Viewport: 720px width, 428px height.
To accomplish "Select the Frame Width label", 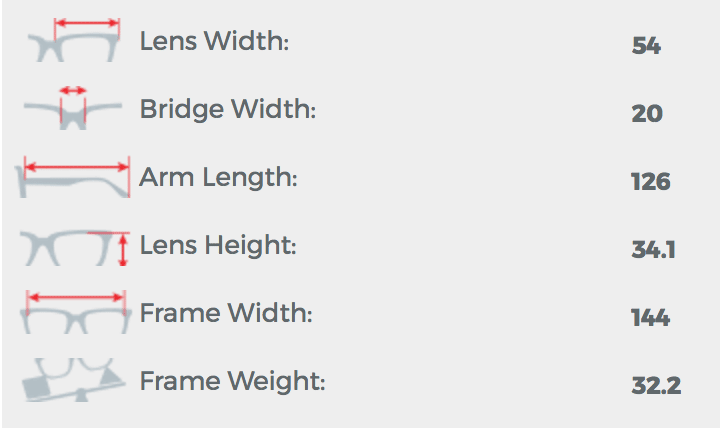I will (x=226, y=313).
